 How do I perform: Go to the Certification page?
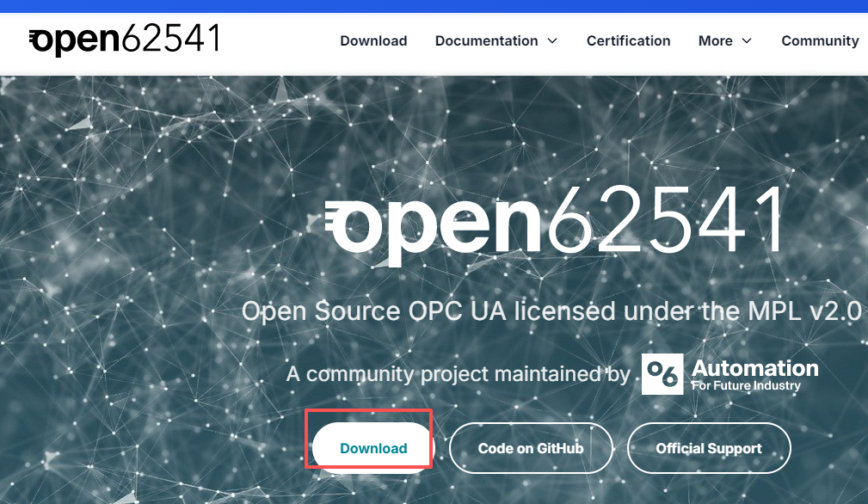click(628, 41)
